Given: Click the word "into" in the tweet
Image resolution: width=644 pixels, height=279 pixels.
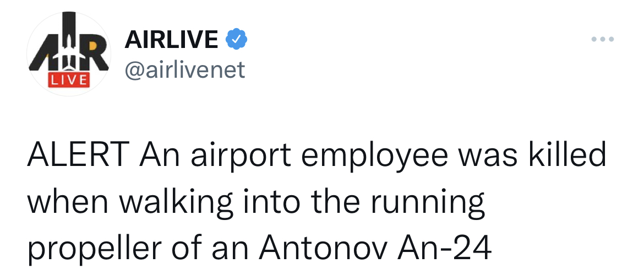Looking at the screenshot, I should pyautogui.click(x=266, y=202).
